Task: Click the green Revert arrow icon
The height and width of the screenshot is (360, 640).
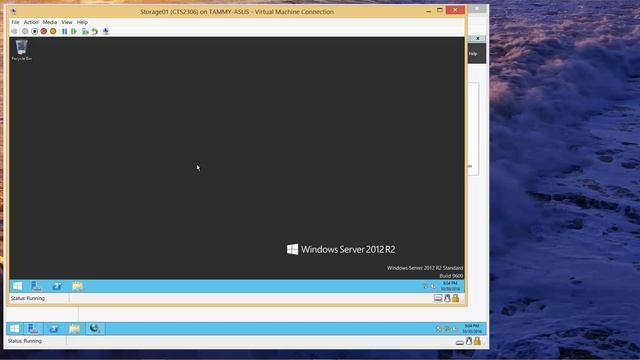Action: pos(95,31)
